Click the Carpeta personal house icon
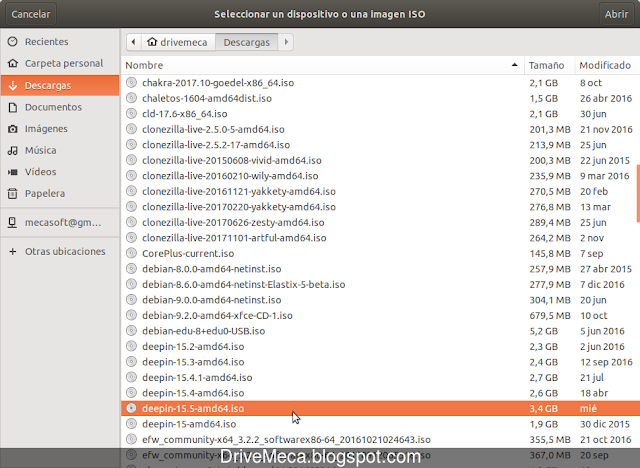Screen dimensions: 640x468 point(13,63)
